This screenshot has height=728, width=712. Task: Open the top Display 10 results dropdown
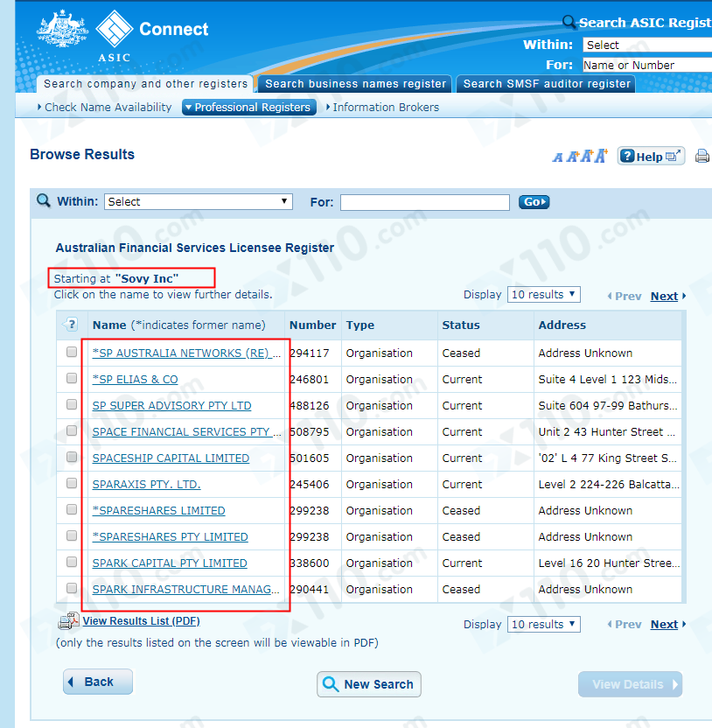(x=543, y=294)
